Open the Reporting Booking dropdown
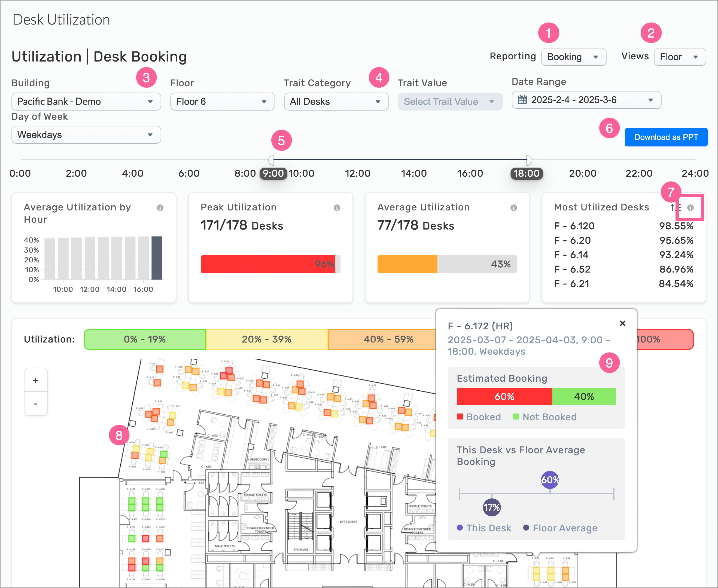Screen dimensions: 718x588 tap(573, 57)
